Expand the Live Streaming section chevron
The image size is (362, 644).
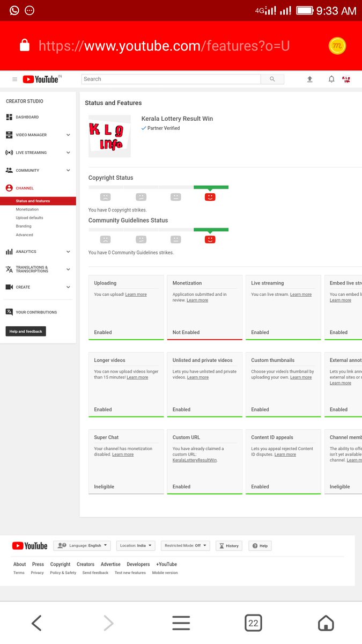(x=68, y=152)
